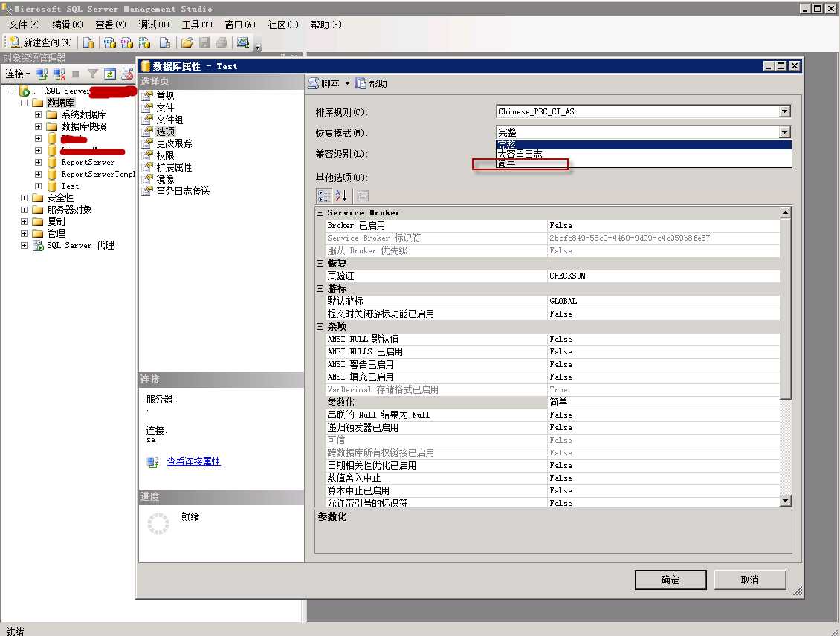Select SQL Server 代理 in Object Explorer
This screenshot has height=636, width=840.
(x=80, y=245)
